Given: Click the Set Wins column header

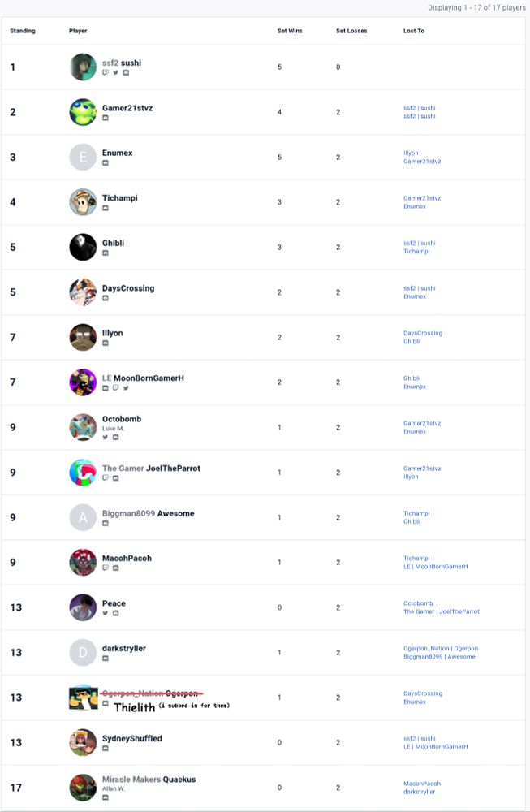Looking at the screenshot, I should tap(290, 31).
